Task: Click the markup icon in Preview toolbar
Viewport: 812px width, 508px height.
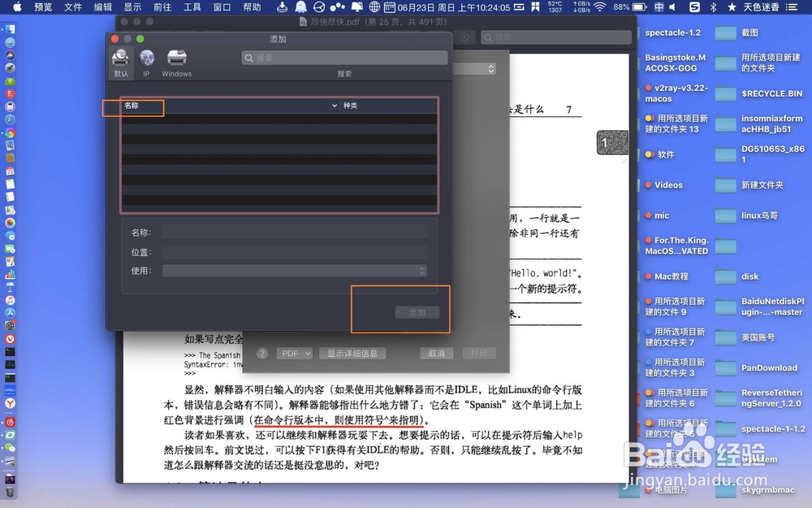Action: 464,37
